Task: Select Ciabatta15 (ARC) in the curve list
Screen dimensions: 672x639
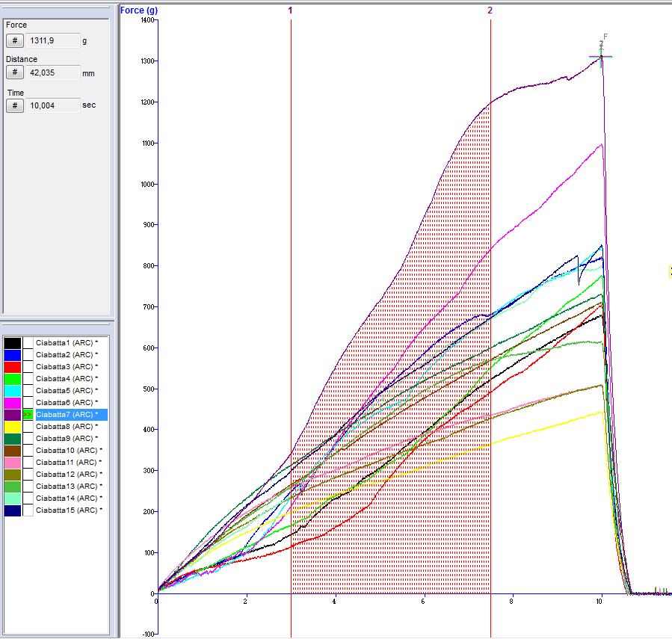Action: 69,510
